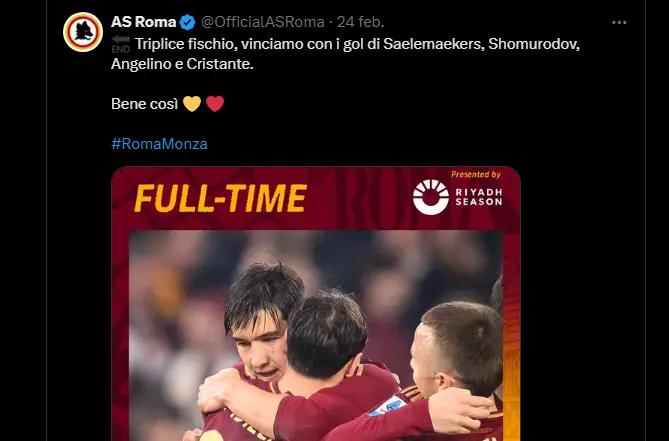Open the #RomaMonza hashtag

point(159,143)
